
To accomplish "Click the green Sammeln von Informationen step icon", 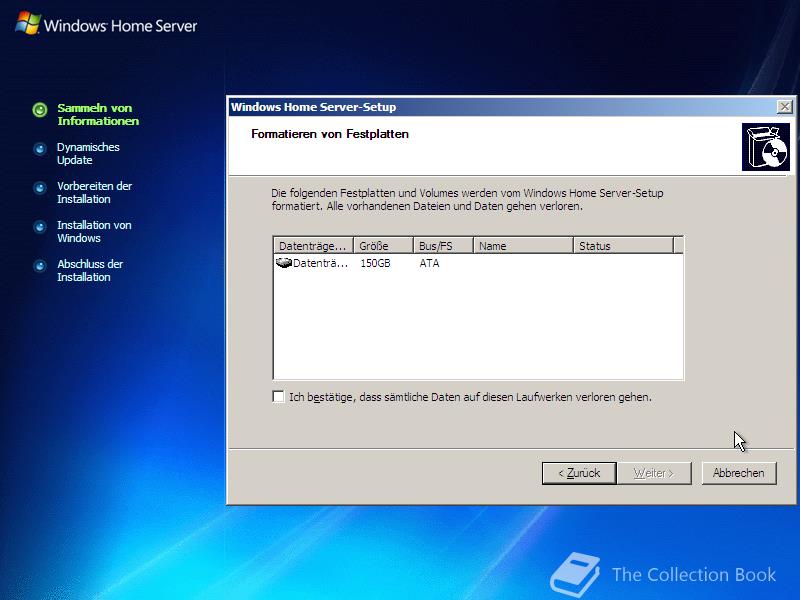I will click(x=40, y=110).
